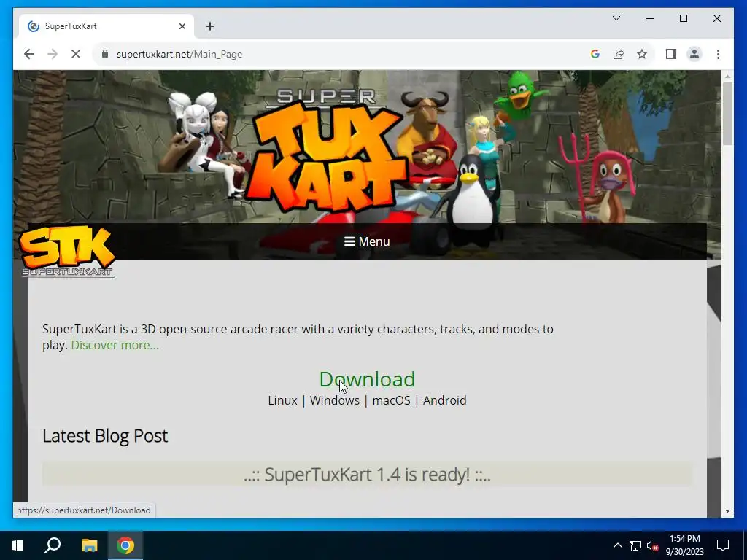This screenshot has width=747, height=560.
Task: Bookmark this page with the star icon
Action: (642, 54)
